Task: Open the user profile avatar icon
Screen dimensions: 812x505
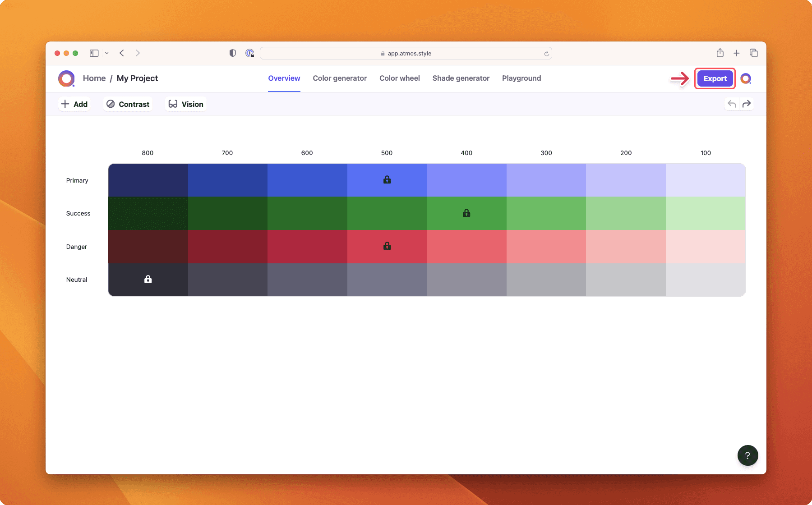Action: 746,78
